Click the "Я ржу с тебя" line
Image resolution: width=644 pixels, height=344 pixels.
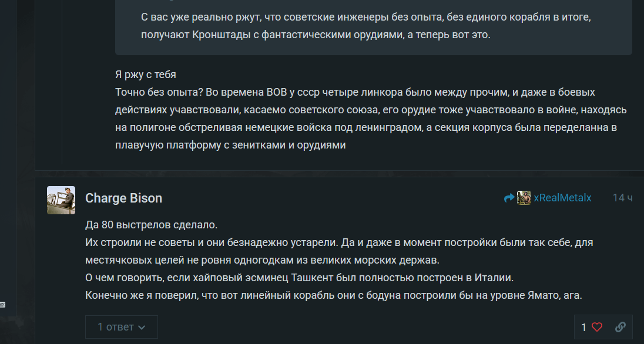pyautogui.click(x=146, y=75)
